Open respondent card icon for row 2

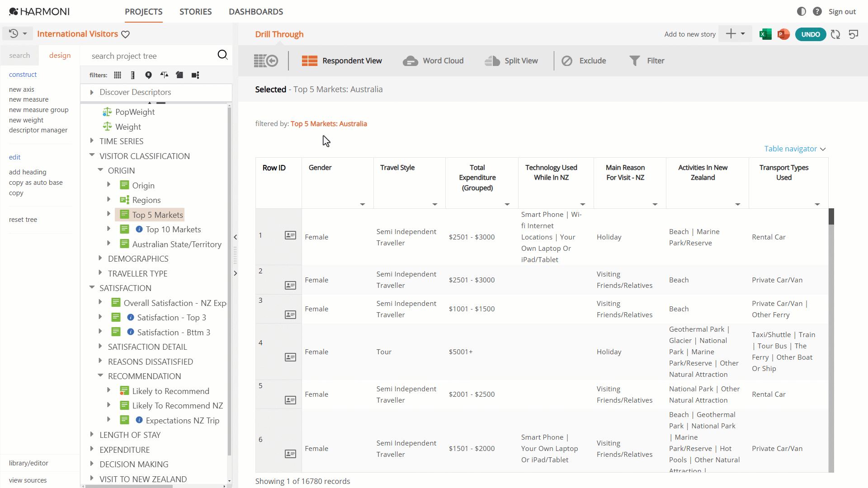[290, 285]
